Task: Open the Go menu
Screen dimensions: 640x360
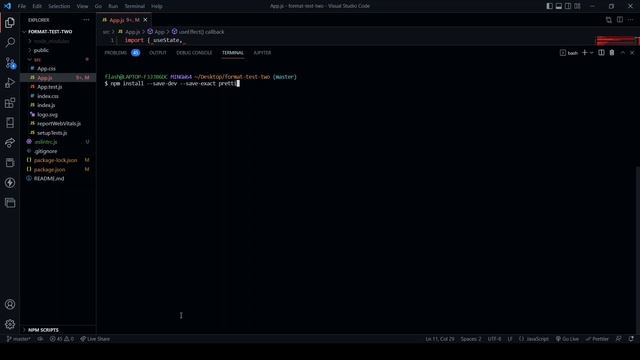Action: tap(98, 6)
